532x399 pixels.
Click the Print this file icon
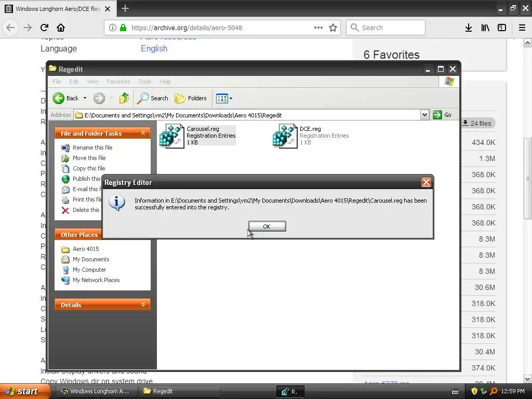coord(65,200)
